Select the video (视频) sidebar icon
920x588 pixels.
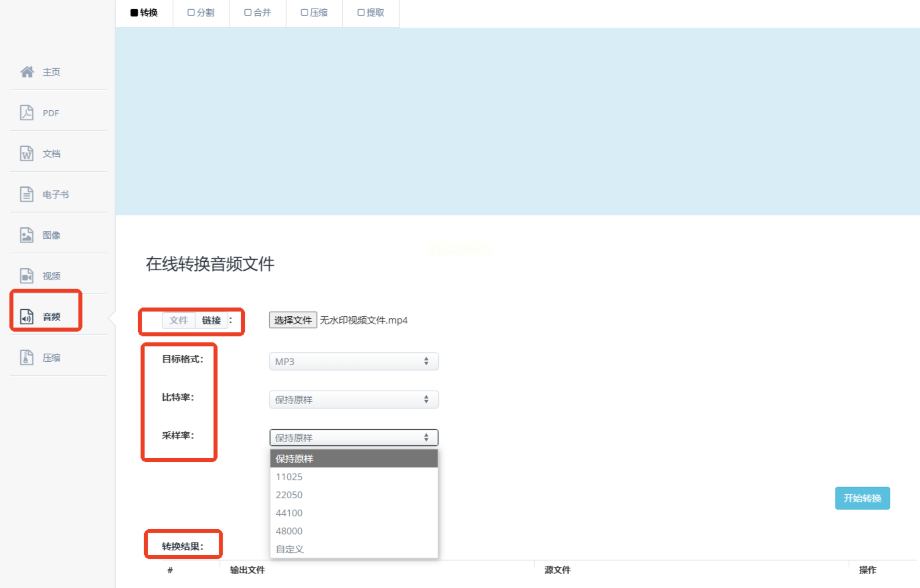click(26, 276)
